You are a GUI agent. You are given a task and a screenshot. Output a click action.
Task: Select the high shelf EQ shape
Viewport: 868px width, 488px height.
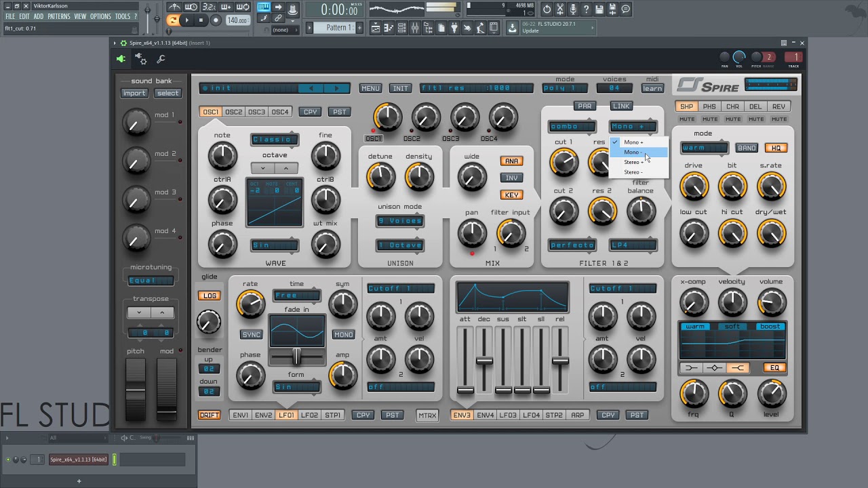(738, 368)
